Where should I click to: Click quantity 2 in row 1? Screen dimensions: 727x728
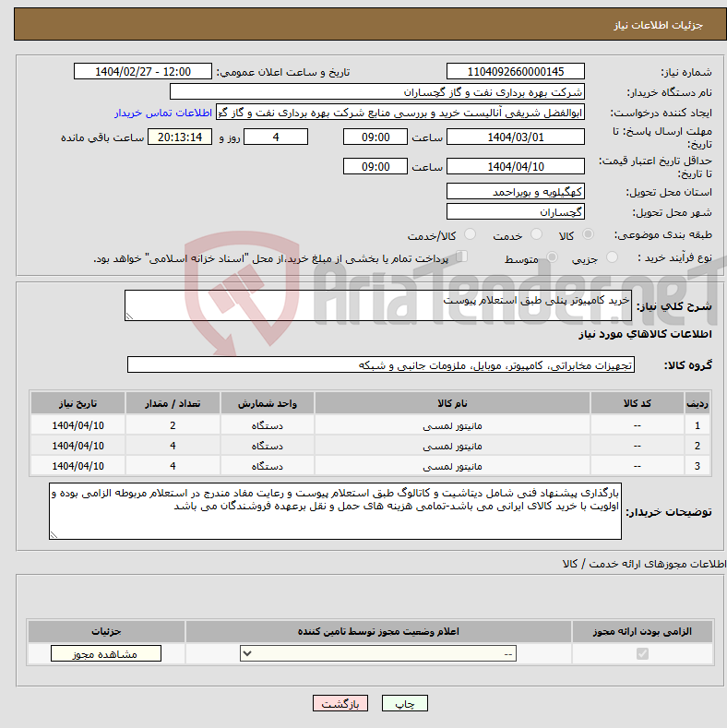(173, 425)
